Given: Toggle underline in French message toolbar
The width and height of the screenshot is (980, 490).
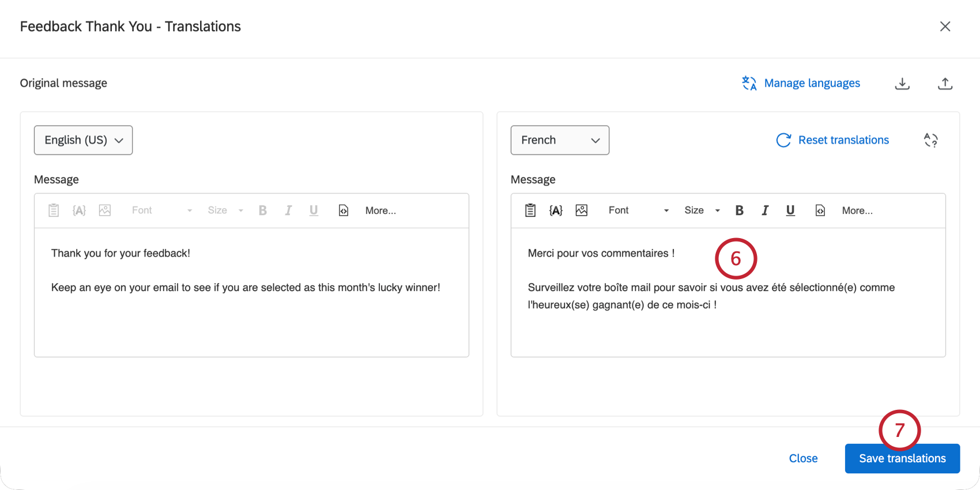Looking at the screenshot, I should [x=790, y=210].
